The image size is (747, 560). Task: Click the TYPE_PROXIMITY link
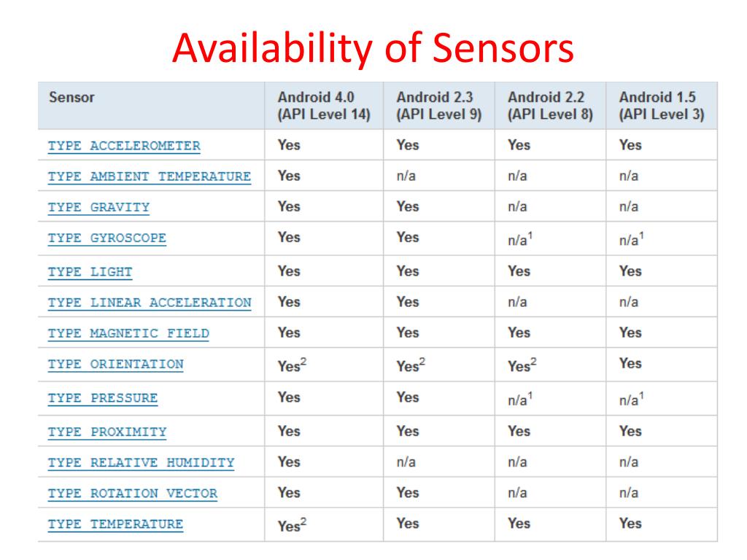pos(107,432)
